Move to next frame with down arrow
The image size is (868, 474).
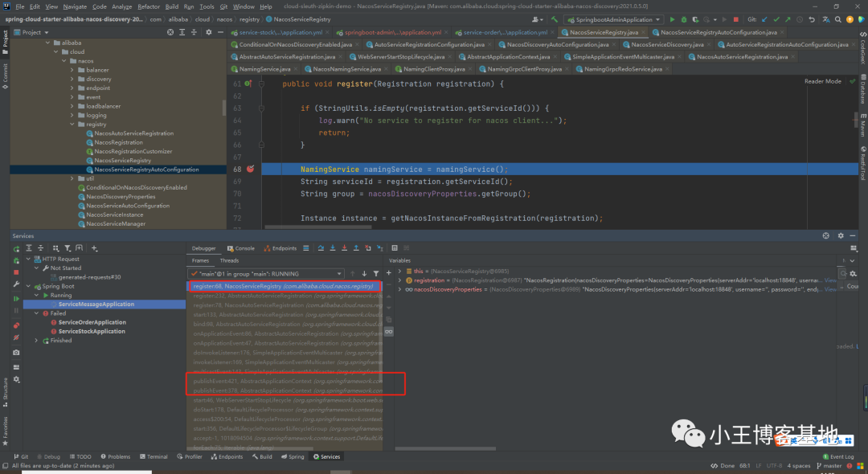364,274
